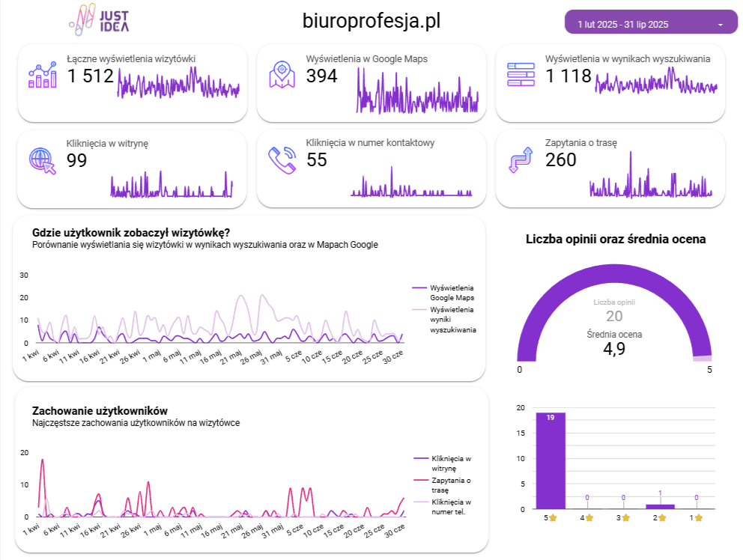Click the total profile views chart icon

[x=43, y=76]
